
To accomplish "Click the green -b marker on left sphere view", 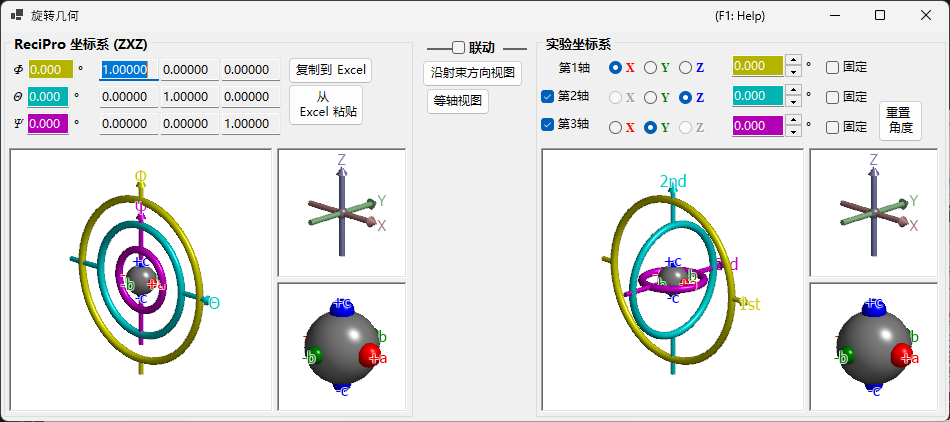I will (x=311, y=357).
